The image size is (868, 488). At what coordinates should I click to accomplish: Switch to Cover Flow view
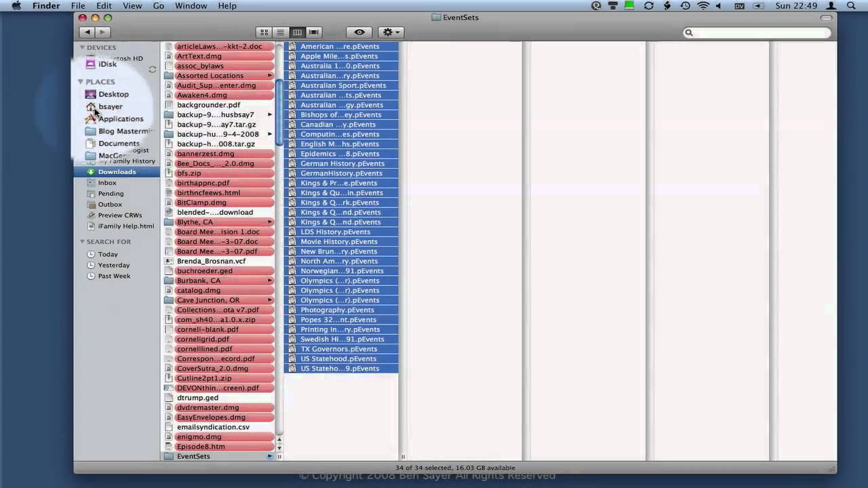tap(313, 32)
